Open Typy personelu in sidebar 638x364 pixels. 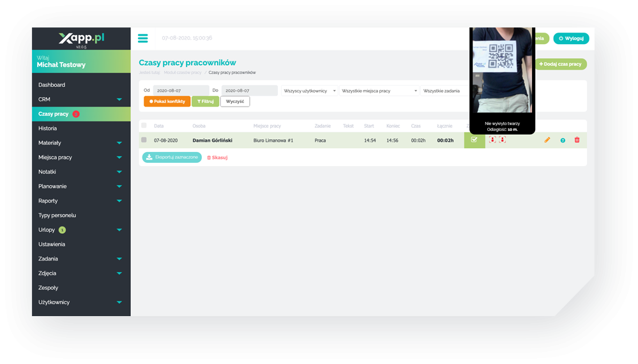pyautogui.click(x=57, y=216)
